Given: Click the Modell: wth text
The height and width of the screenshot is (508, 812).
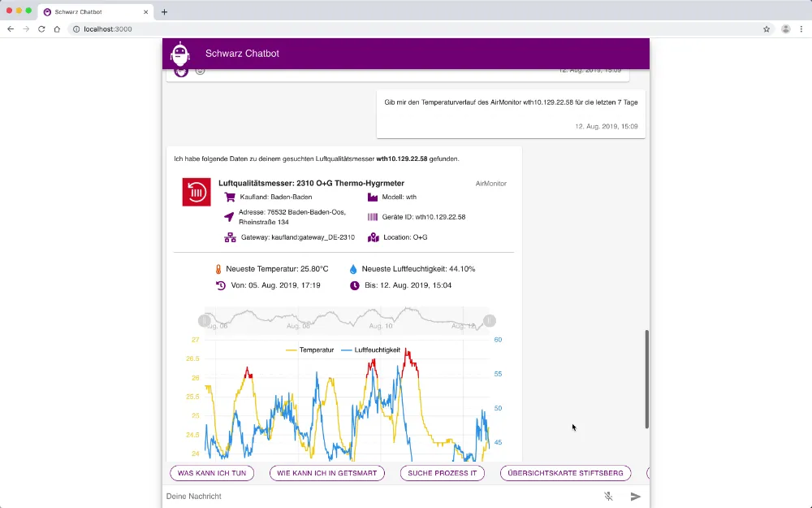Looking at the screenshot, I should tap(400, 197).
